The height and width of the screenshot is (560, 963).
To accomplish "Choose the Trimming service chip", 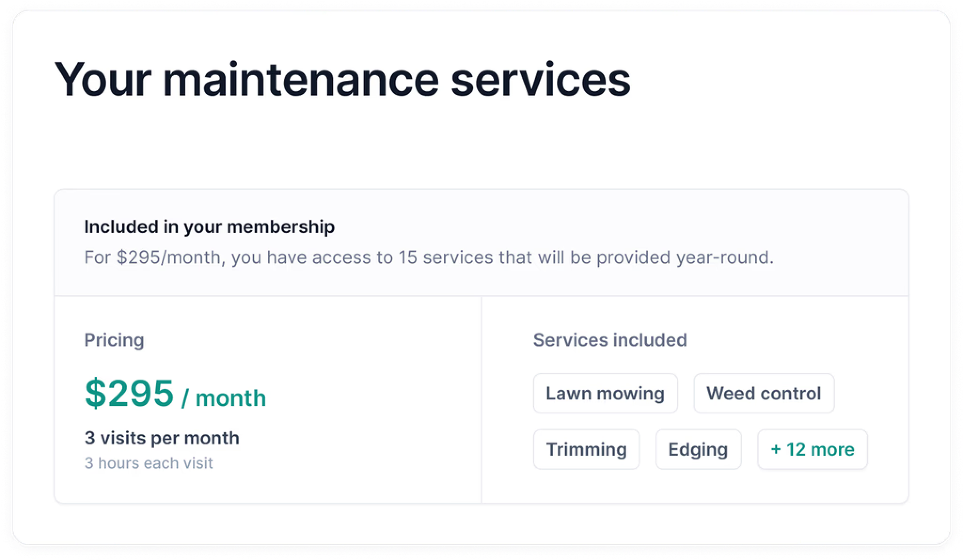I will click(x=586, y=450).
